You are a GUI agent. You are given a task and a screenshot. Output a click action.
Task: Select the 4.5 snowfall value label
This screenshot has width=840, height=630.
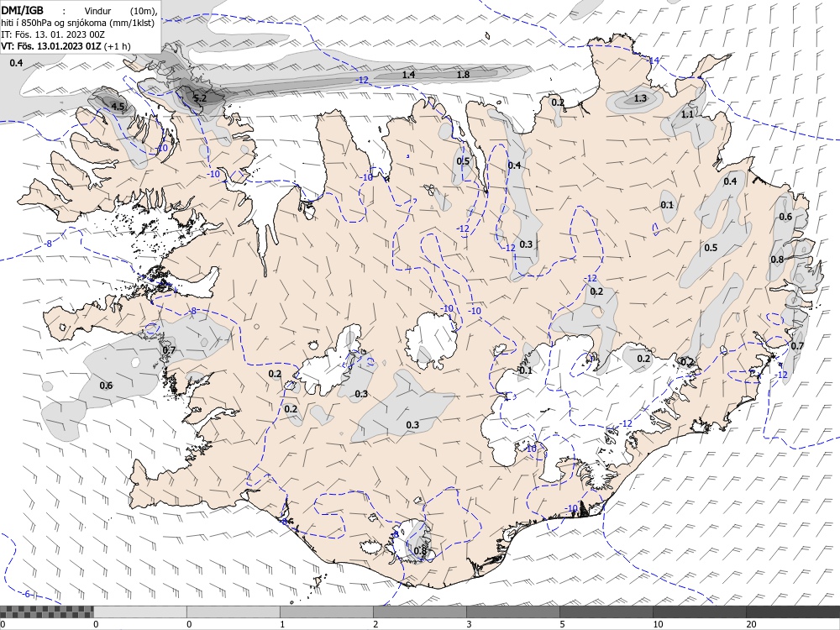tap(118, 106)
